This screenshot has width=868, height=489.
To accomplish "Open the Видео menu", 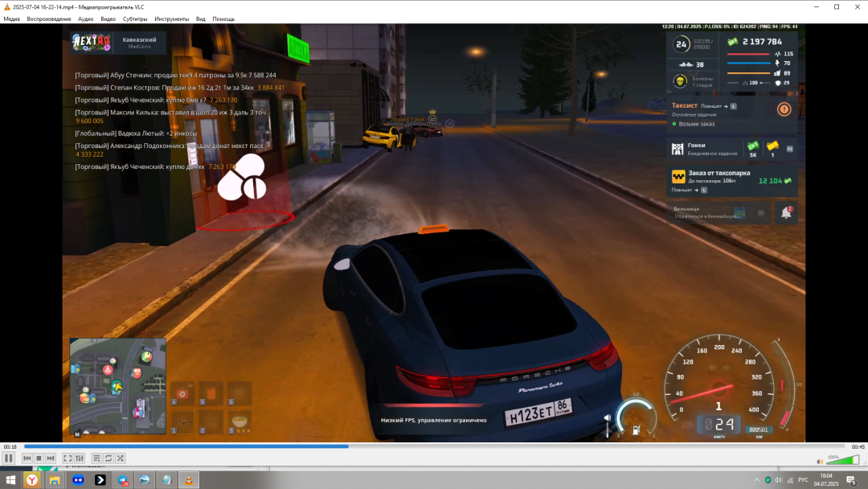I will point(108,18).
